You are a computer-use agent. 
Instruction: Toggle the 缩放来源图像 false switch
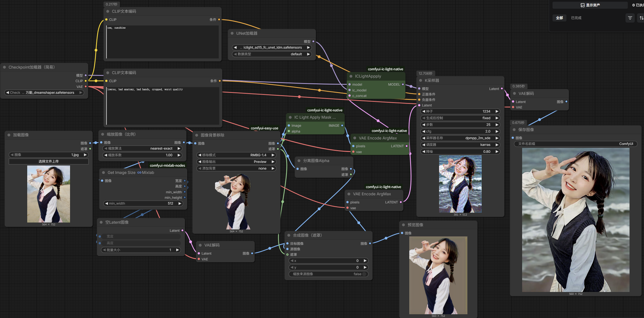364,274
